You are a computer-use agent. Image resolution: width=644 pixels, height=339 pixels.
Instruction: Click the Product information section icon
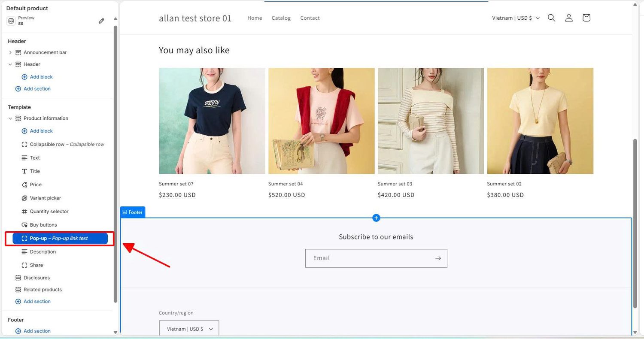(x=18, y=118)
